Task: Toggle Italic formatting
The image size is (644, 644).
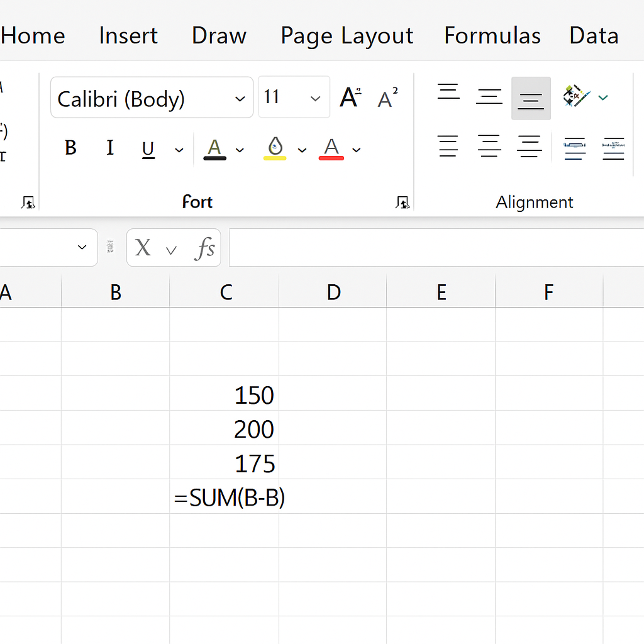Action: pyautogui.click(x=110, y=148)
